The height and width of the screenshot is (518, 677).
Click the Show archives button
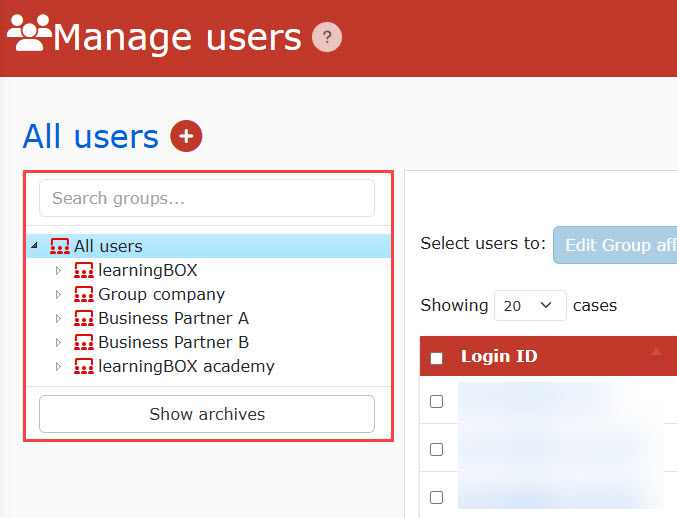(207, 414)
